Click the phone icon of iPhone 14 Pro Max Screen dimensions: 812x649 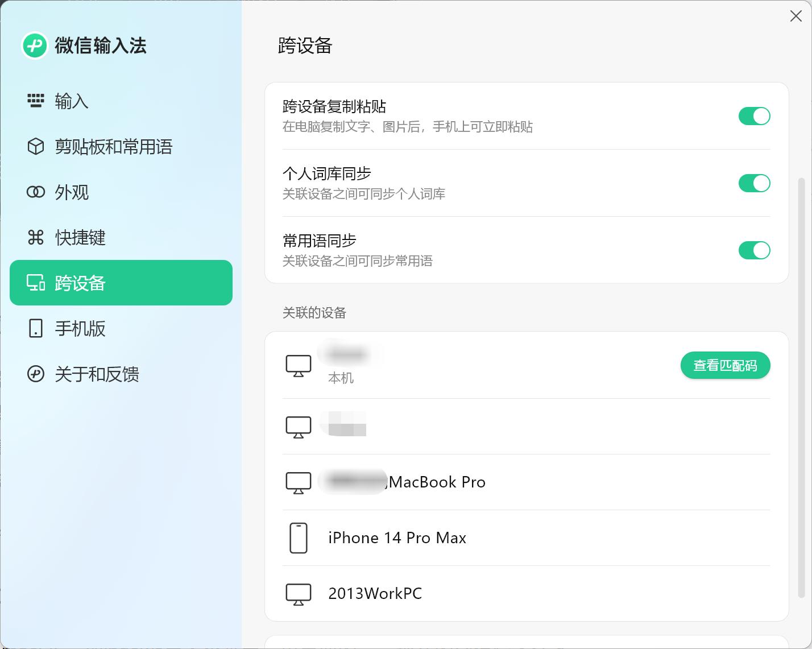click(298, 538)
